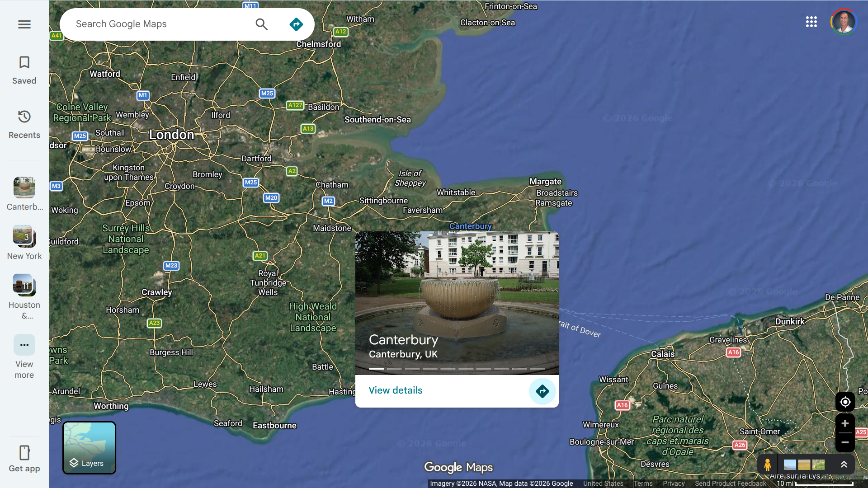Open the Google apps grid
The height and width of the screenshot is (488, 868).
click(811, 22)
